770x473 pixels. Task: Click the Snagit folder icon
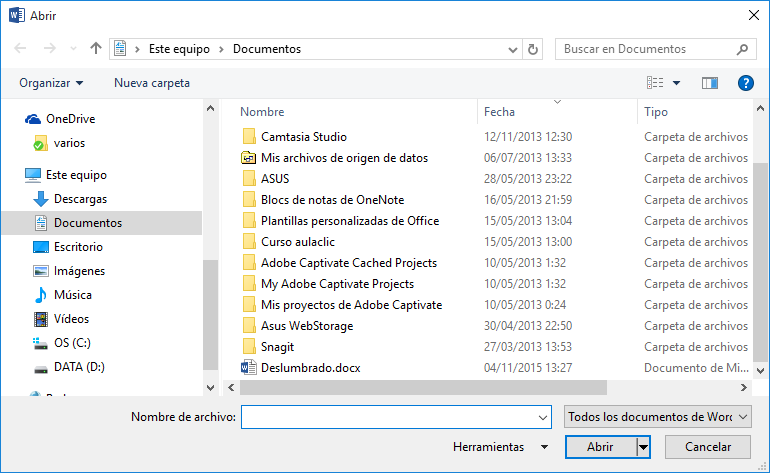[249, 346]
